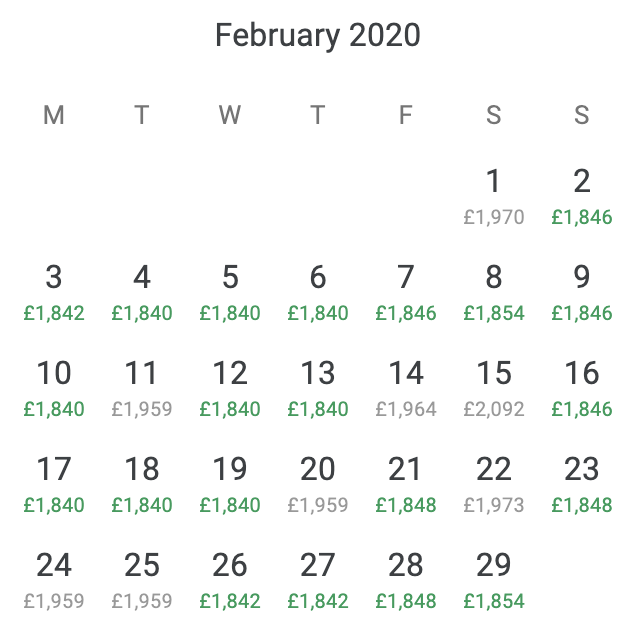Click February 26 priced £1,842

tap(230, 580)
